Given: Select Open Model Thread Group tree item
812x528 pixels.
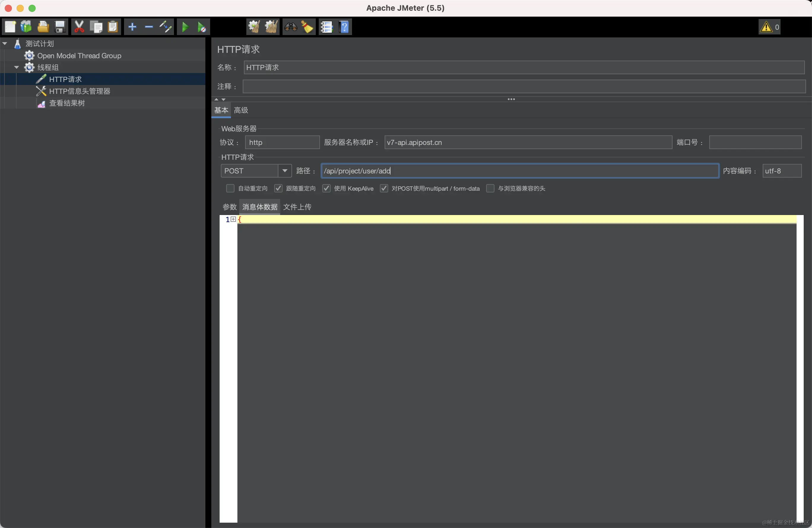Looking at the screenshot, I should tap(79, 56).
